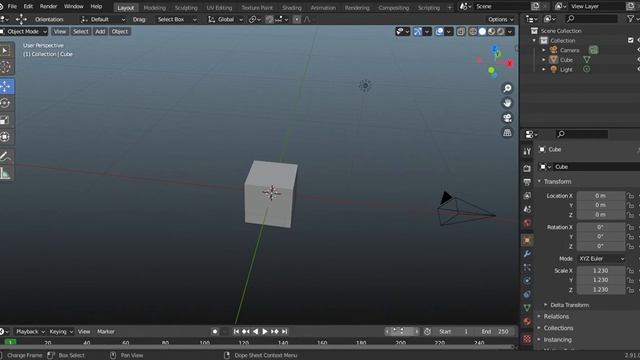Select the Cursor tool in toolbar
This screenshot has height=360, width=640.
click(5, 67)
